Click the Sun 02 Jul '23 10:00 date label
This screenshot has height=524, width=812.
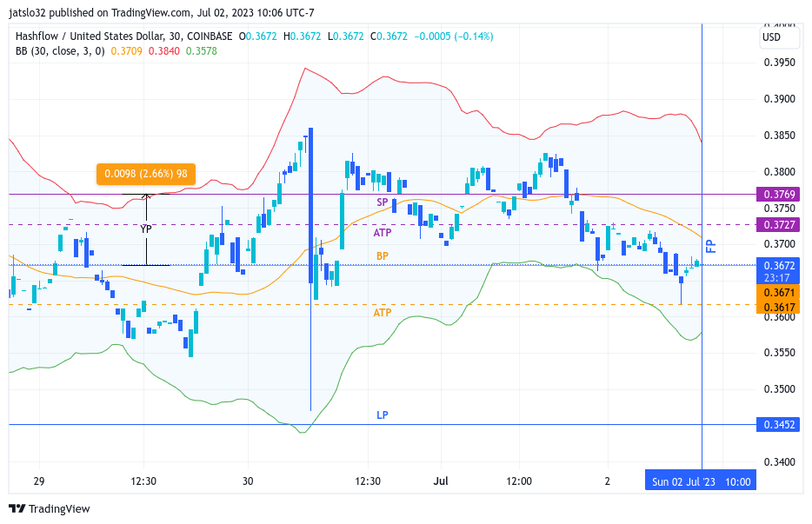pyautogui.click(x=701, y=481)
